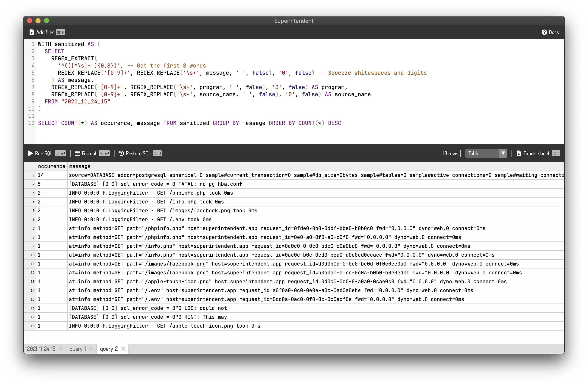Click the Add files document icon
Image resolution: width=588 pixels, height=385 pixels.
click(32, 32)
